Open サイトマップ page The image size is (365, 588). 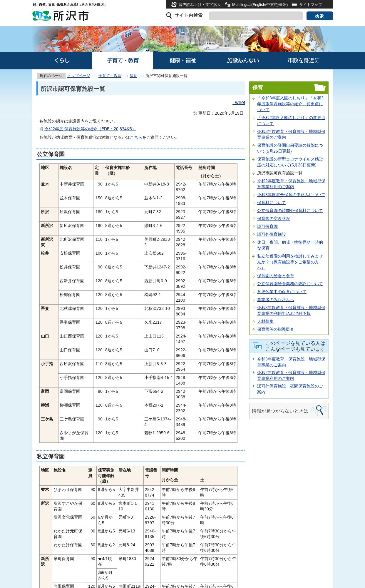tap(311, 5)
